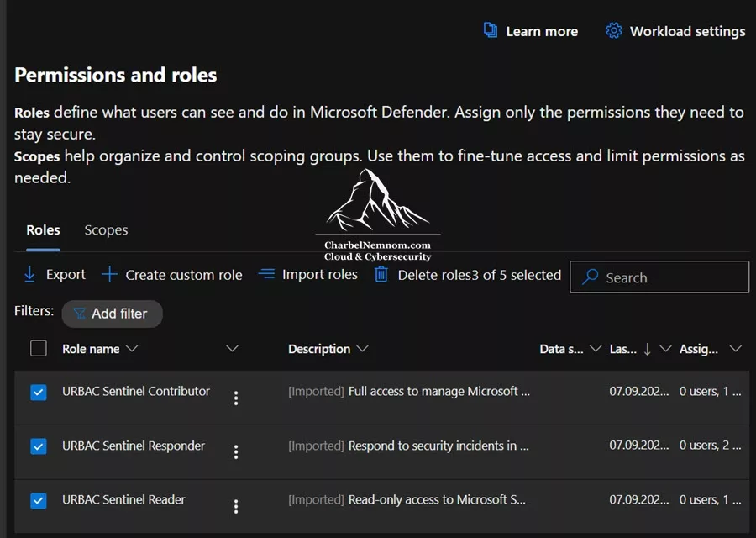Uncheck URBAC Sentinel Reader checkbox
The height and width of the screenshot is (538, 756).
pyautogui.click(x=38, y=500)
